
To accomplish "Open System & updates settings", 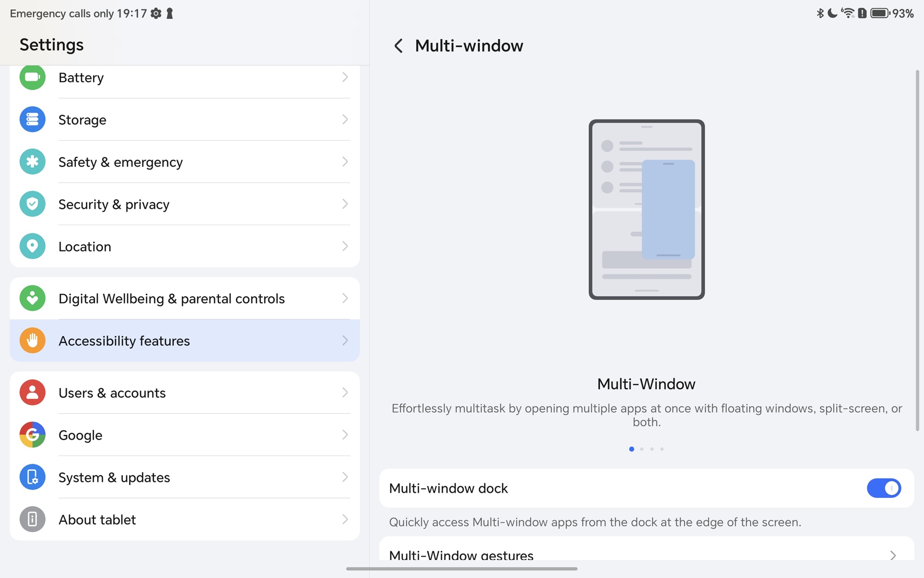I will 114,477.
